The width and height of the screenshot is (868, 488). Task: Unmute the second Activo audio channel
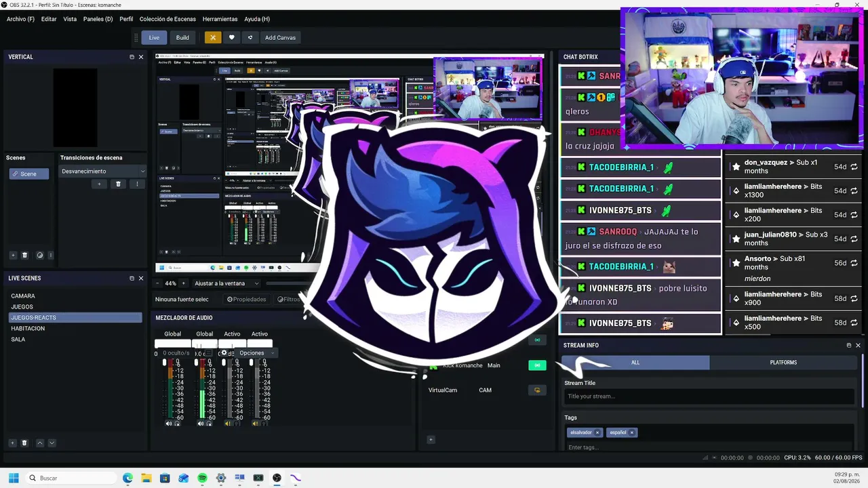click(256, 424)
